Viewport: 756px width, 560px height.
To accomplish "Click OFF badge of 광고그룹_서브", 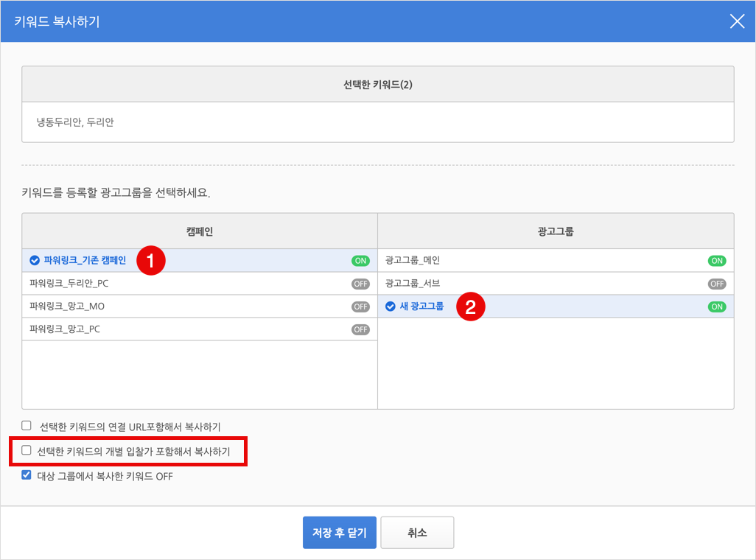I will pos(717,284).
